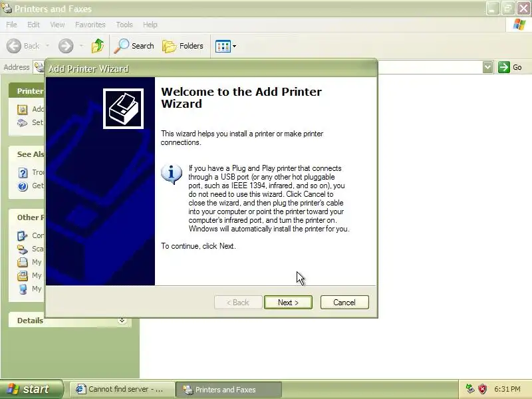The height and width of the screenshot is (399, 532).
Task: Open the View menu
Action: click(x=57, y=25)
